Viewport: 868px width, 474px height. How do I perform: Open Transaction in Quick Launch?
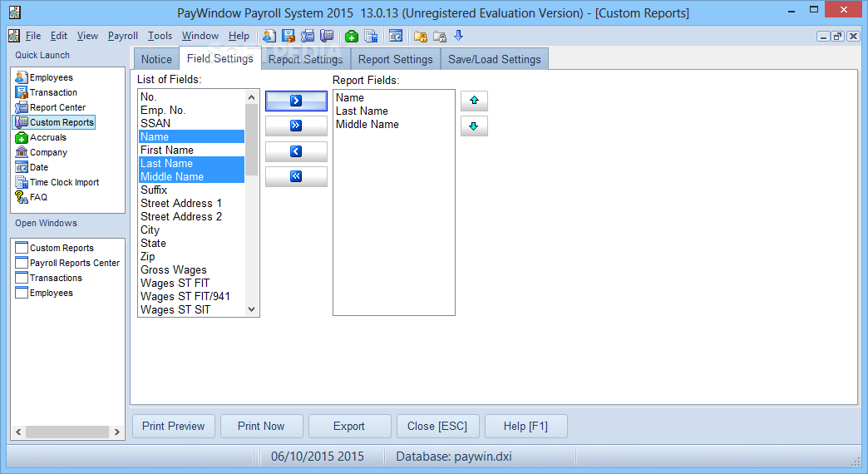(47, 92)
